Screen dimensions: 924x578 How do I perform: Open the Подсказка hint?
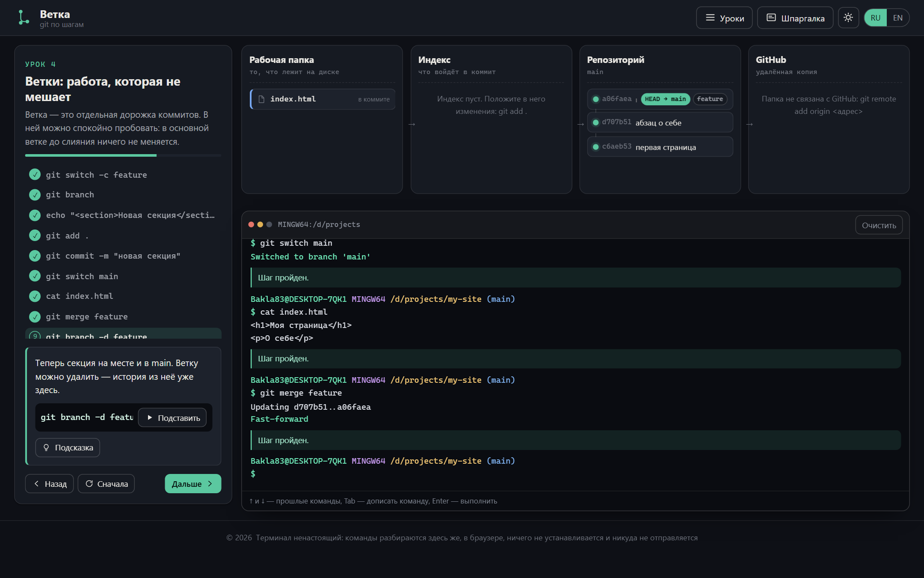point(68,448)
